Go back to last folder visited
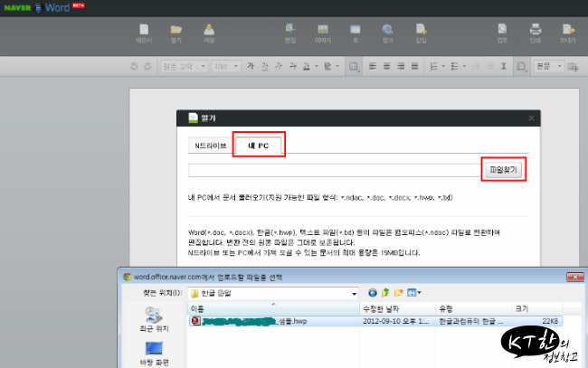This screenshot has width=588, height=368. pos(372,293)
